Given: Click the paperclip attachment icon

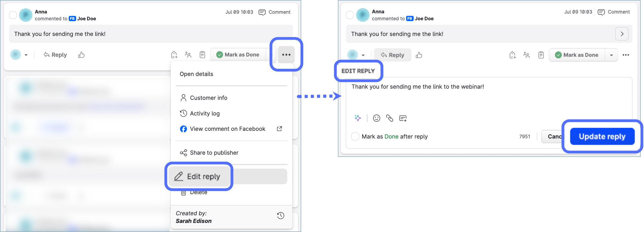Looking at the screenshot, I should (x=389, y=118).
